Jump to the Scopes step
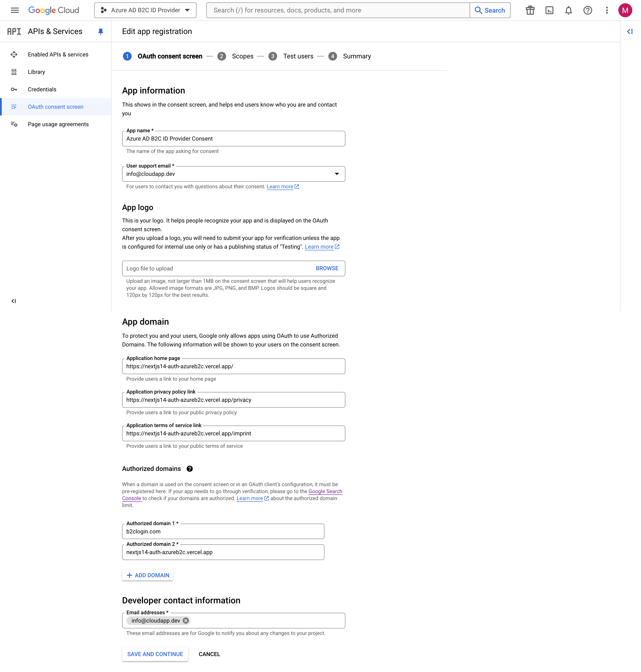The height and width of the screenshot is (672, 641). pyautogui.click(x=242, y=56)
